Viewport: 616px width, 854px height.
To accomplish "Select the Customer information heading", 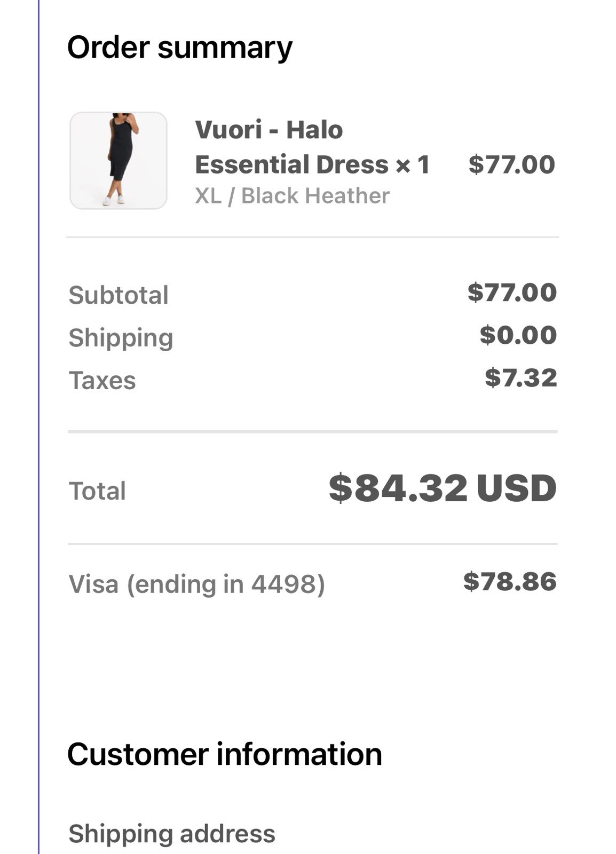I will pos(224,754).
